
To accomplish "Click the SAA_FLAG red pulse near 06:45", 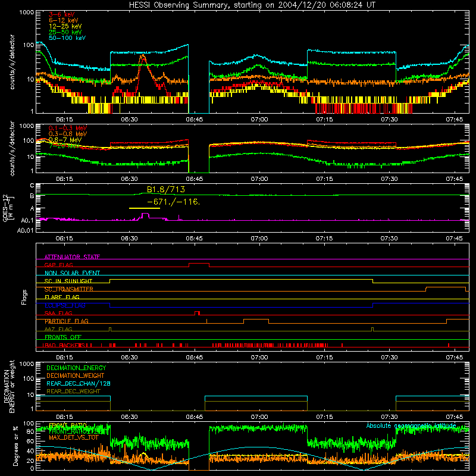I will (197, 312).
